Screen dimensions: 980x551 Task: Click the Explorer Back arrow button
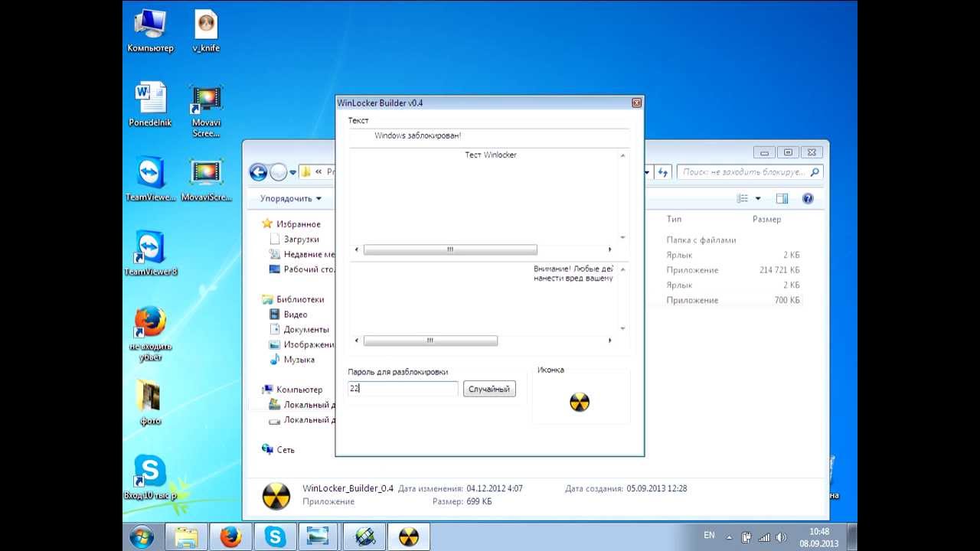(x=258, y=172)
